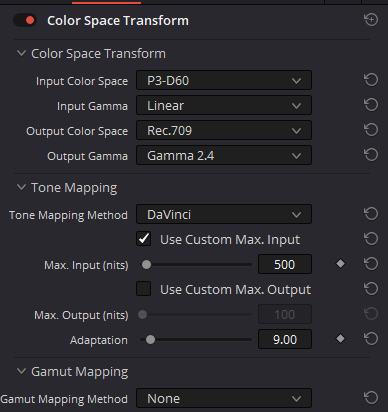Reset Tone Mapping Method to default
This screenshot has height=412, width=388.
pyautogui.click(x=371, y=214)
